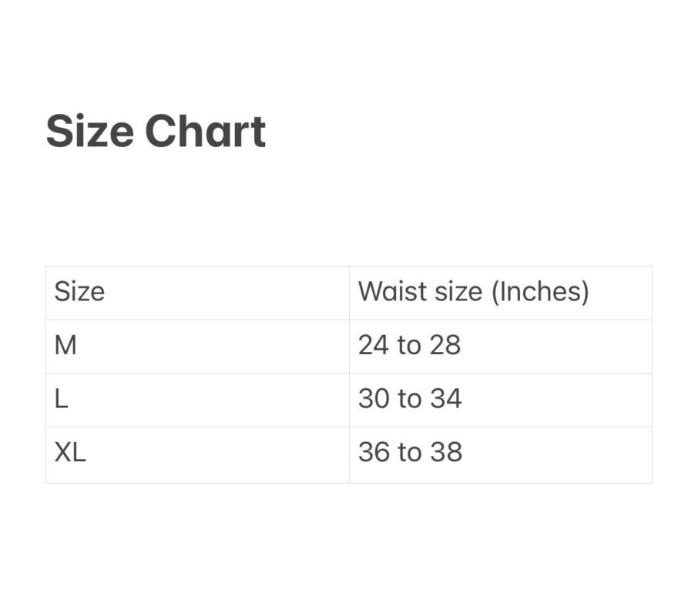Click the number 24 in the M row

(x=374, y=346)
